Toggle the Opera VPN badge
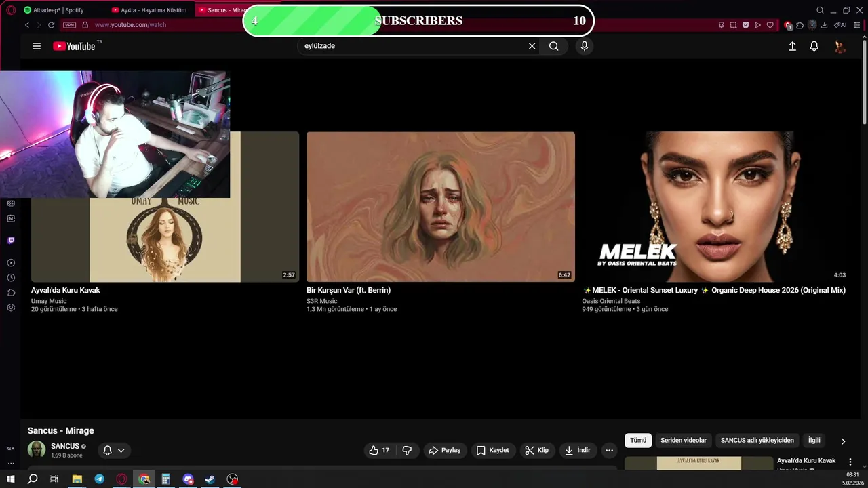868x488 pixels. pyautogui.click(x=69, y=25)
